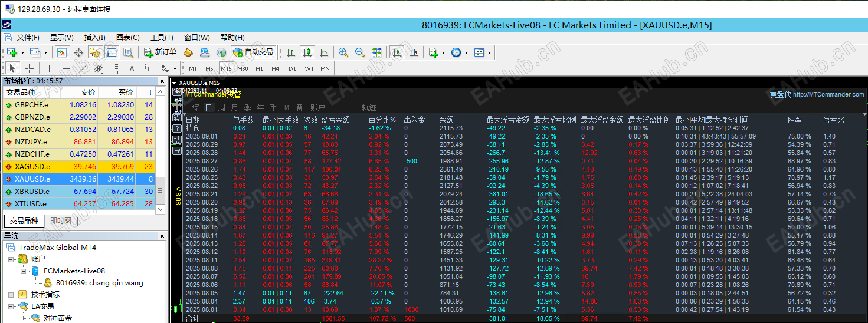Screen dimensions: 868x323
Task: Open the Periods dropdown arrow
Action: click(x=466, y=52)
